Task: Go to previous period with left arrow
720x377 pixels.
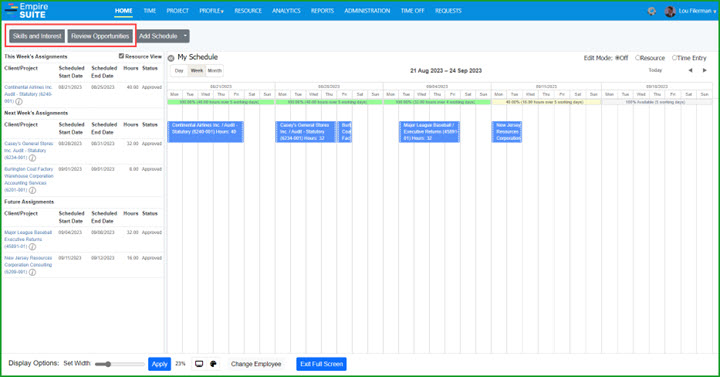Action: click(x=690, y=70)
